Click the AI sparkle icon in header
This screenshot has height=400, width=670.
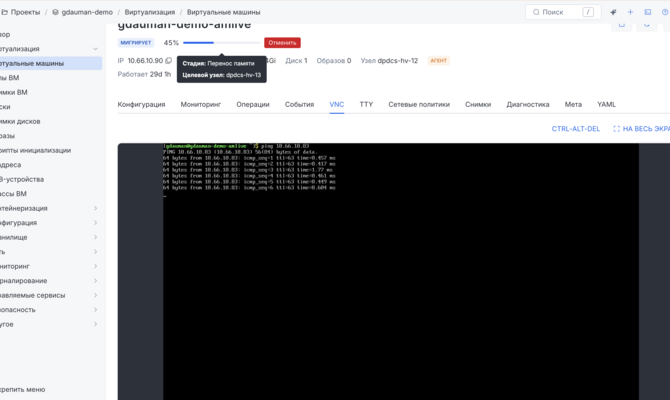[613, 12]
